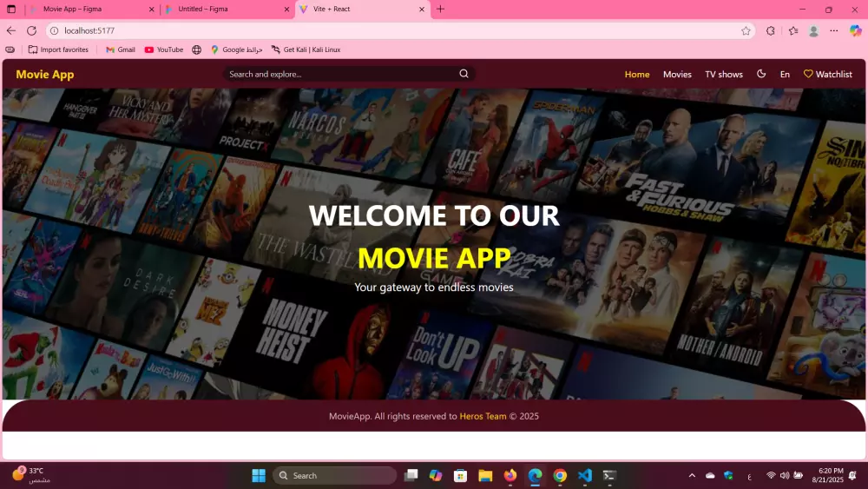Viewport: 868px width, 489px height.
Task: Click the Wi-Fi tray icon
Action: click(771, 475)
